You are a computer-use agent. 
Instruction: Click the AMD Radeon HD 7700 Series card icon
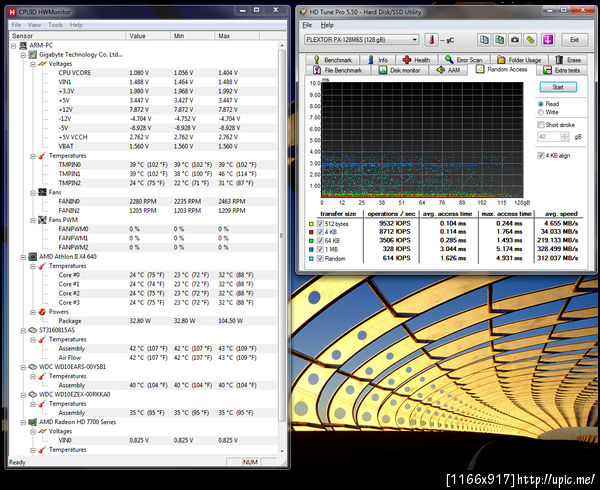[33, 422]
